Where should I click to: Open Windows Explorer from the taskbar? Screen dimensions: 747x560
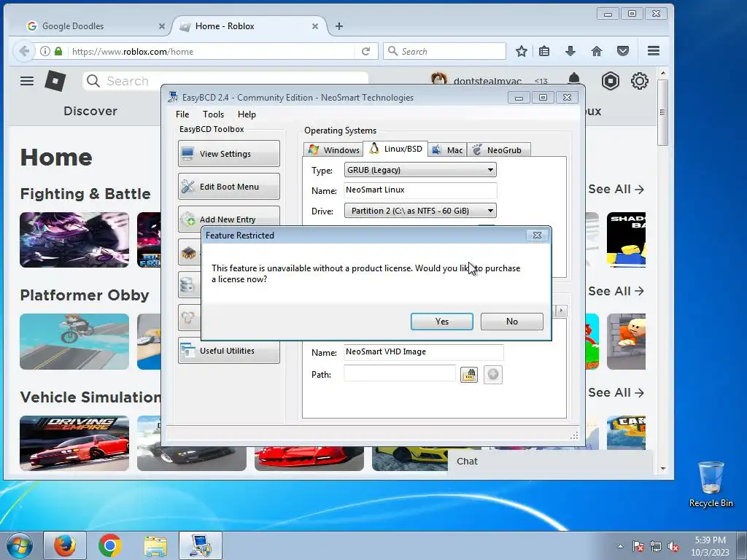click(155, 545)
